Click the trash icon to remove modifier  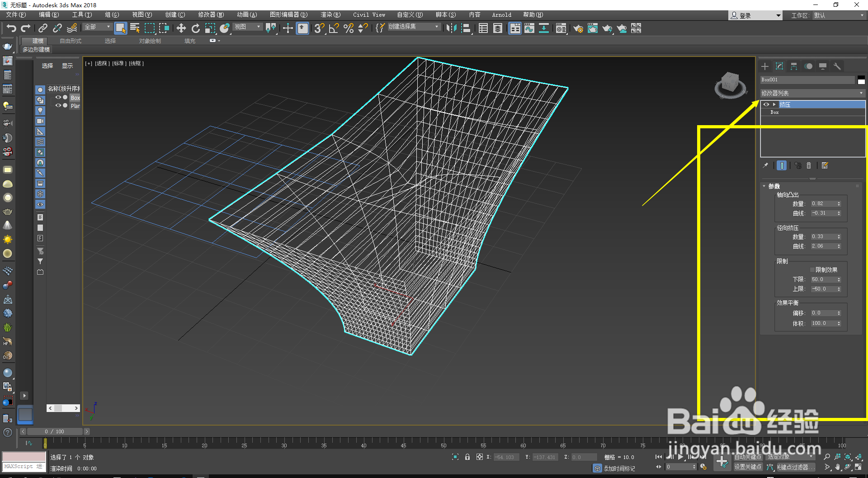point(809,166)
